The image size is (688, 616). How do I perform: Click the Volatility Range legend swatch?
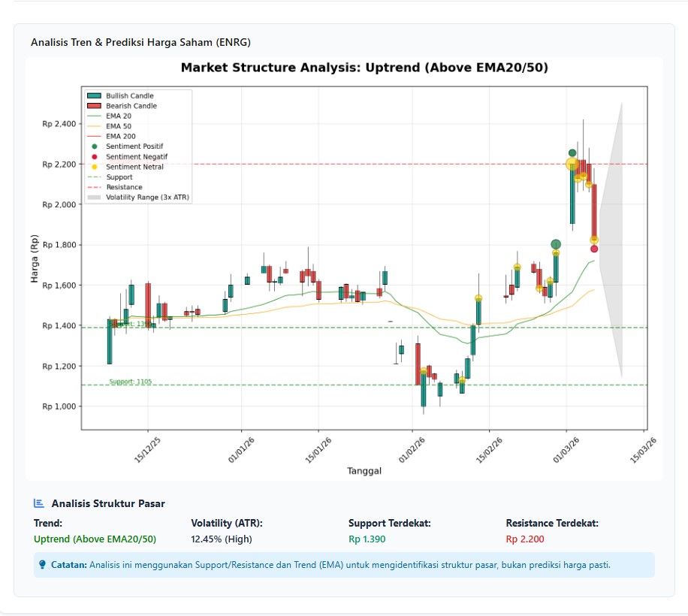[x=94, y=198]
